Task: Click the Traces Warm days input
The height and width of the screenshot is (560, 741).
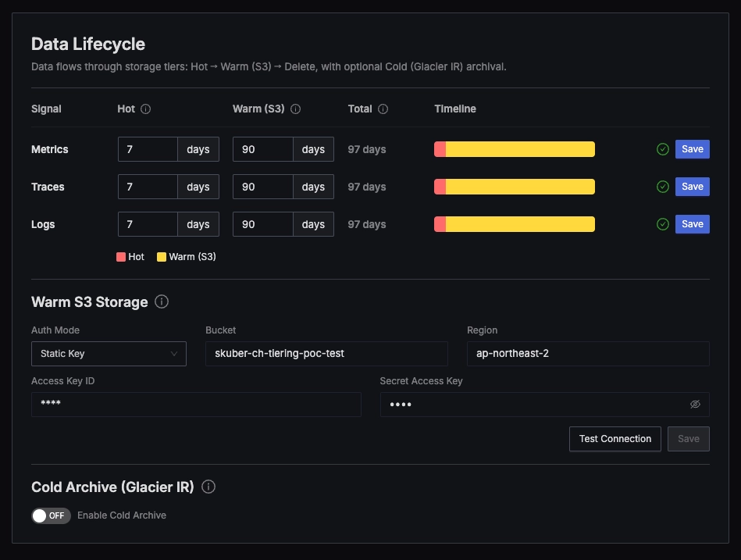Action: [263, 187]
